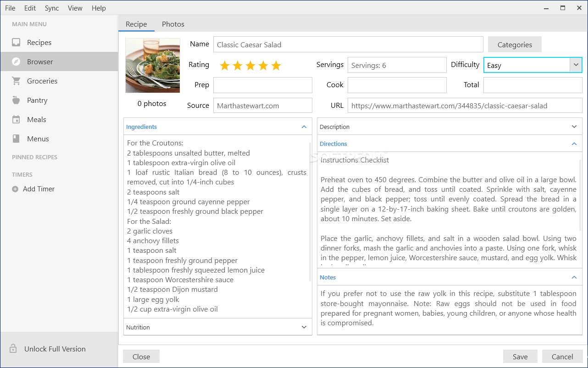
Task: Collapse the Directions section chevron
Action: 574,144
